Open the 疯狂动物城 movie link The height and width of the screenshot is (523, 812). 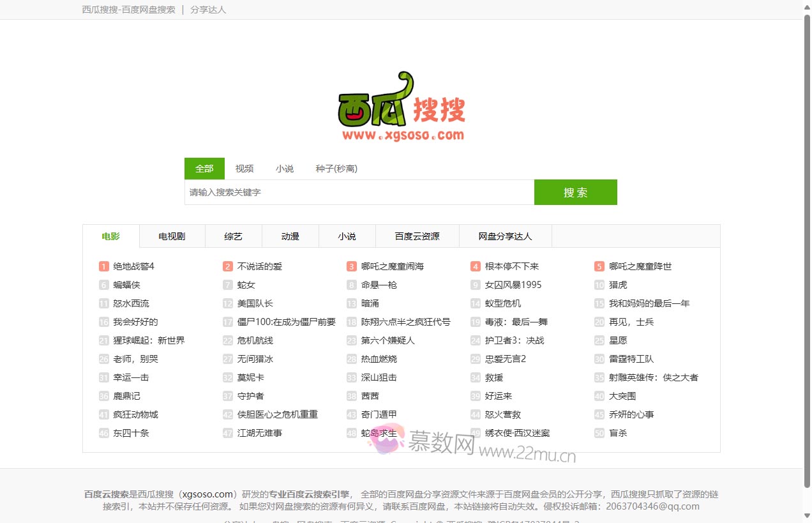[x=133, y=414]
